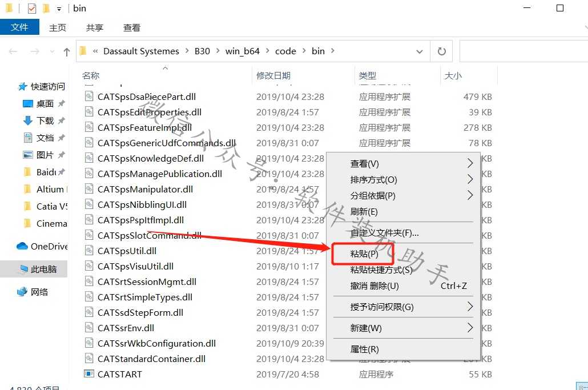
Task: Go forward with the forward arrow
Action: point(35,51)
